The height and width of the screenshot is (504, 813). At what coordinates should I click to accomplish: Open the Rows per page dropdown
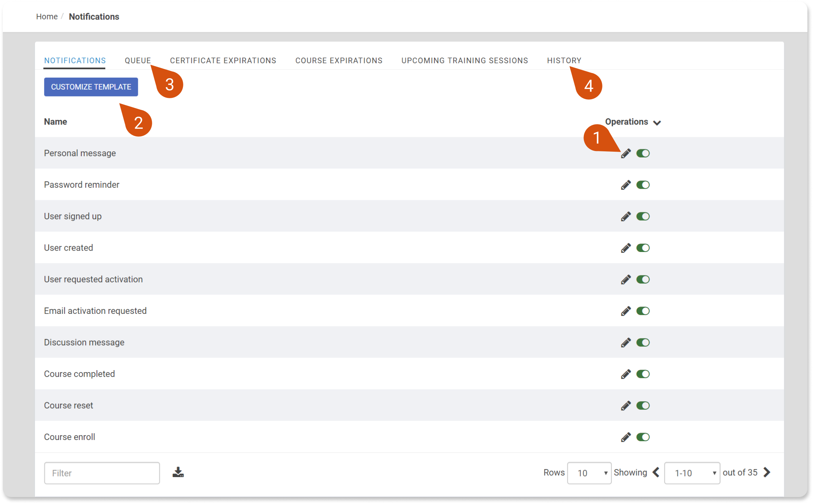[589, 473]
